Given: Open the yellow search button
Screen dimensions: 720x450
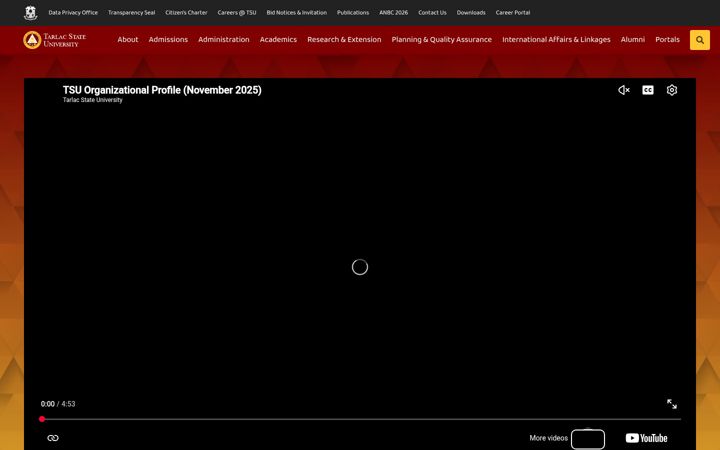Looking at the screenshot, I should [x=699, y=40].
